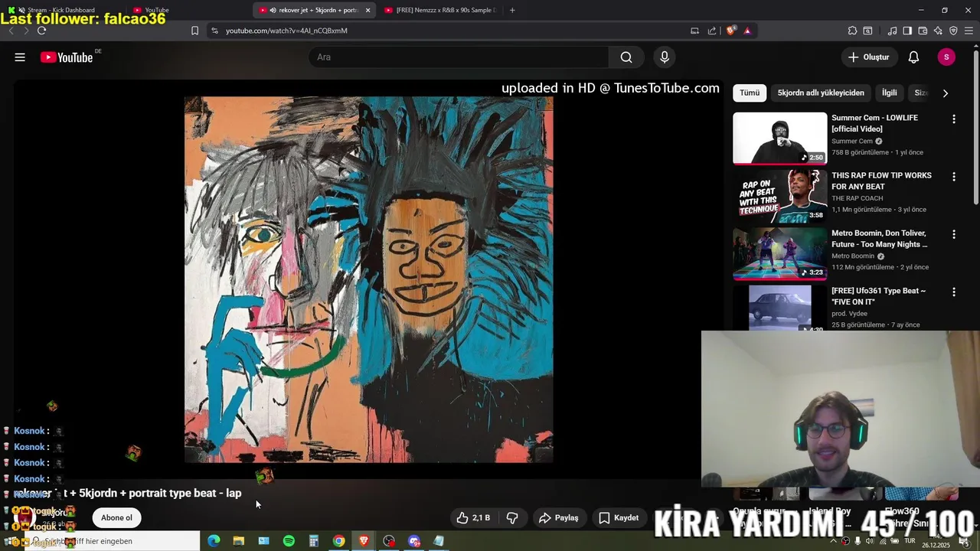Screen dimensions: 980x551
Task: Open File Explorer from the taskbar
Action: click(x=239, y=541)
